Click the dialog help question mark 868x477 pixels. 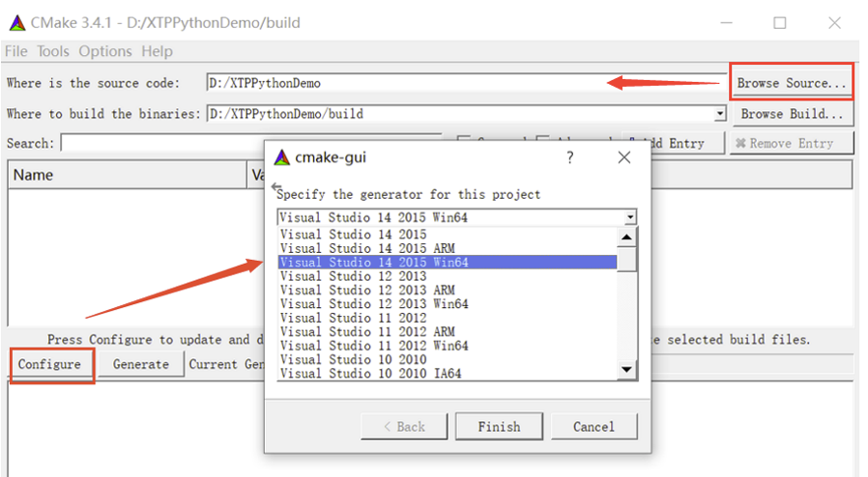[x=570, y=157]
